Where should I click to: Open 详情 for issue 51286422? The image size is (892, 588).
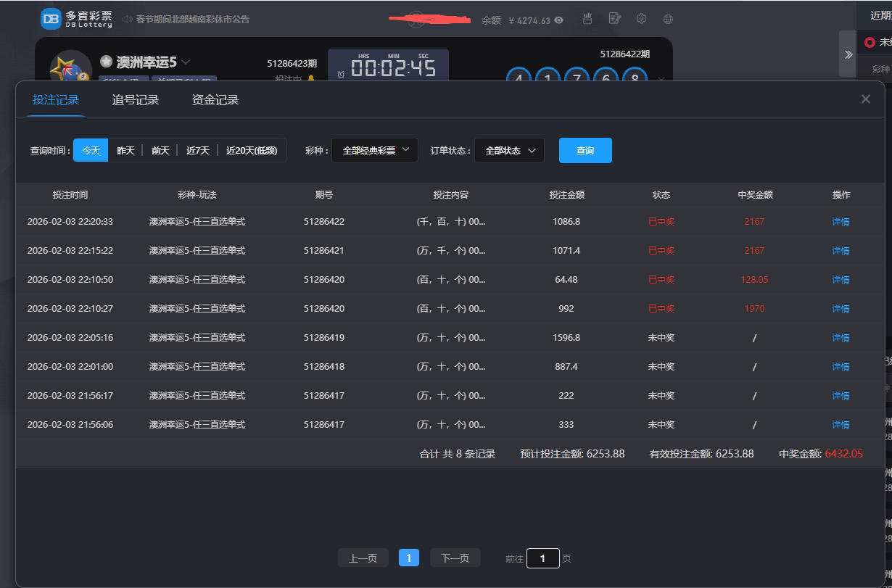841,222
